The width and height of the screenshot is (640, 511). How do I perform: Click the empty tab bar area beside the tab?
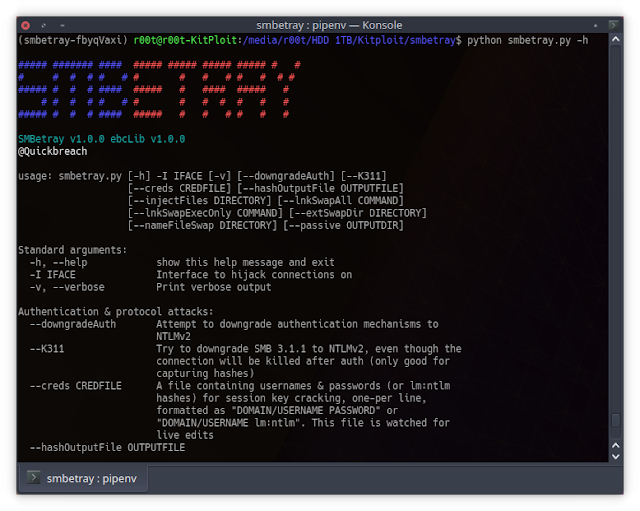click(384, 478)
